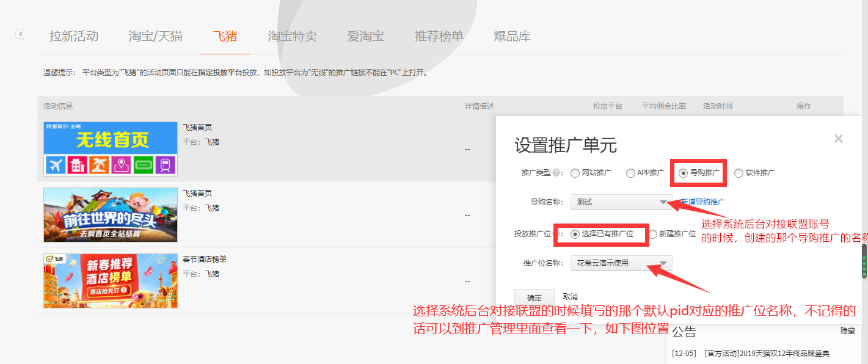
Task: Open the 淘宝特卖 tab
Action: [x=292, y=36]
